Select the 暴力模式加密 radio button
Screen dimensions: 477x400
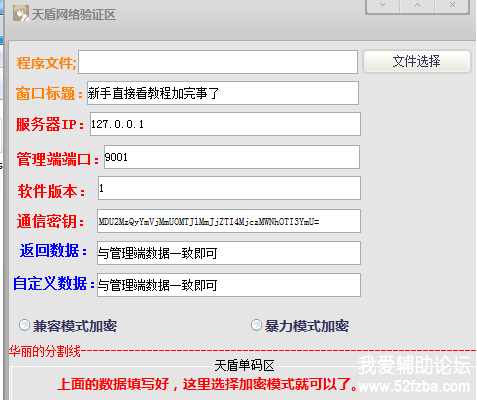(x=256, y=325)
